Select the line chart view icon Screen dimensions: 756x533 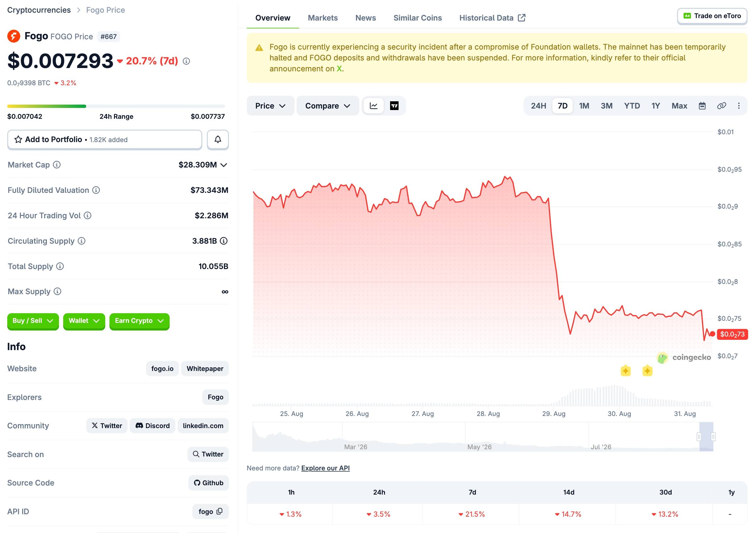tap(374, 106)
